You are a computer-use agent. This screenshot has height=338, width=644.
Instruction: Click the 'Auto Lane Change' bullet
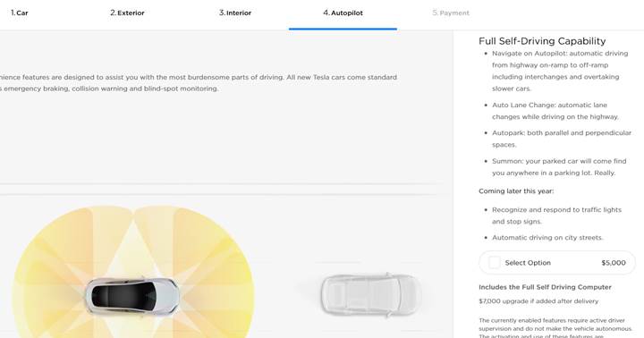(x=555, y=111)
